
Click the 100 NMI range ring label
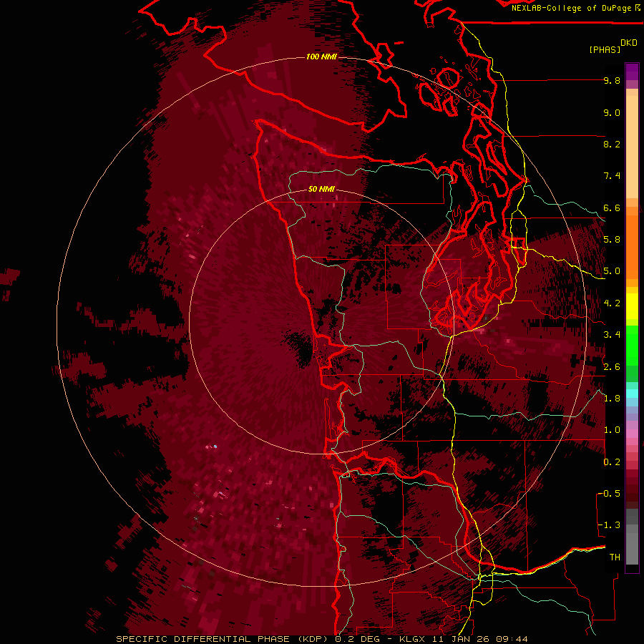321,57
